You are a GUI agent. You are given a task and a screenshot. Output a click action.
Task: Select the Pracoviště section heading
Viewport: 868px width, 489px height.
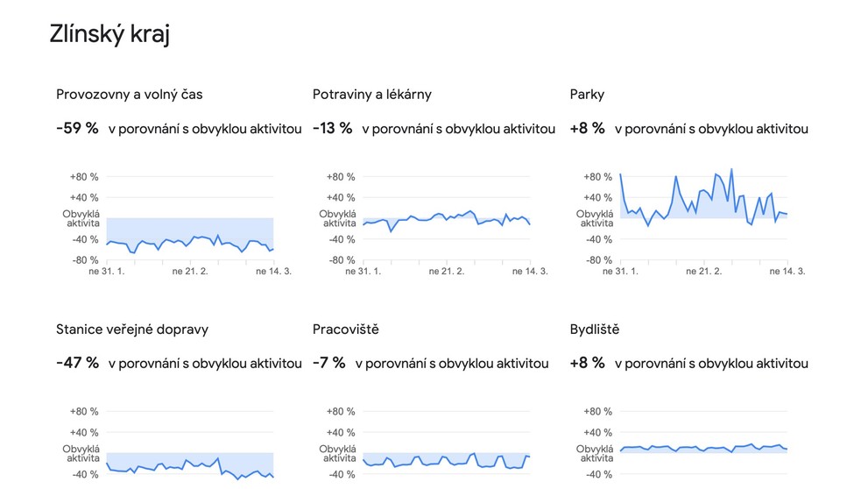pos(345,330)
